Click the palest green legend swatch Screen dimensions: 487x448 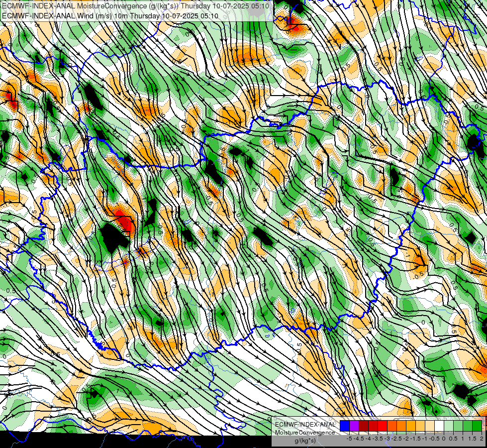click(x=449, y=426)
